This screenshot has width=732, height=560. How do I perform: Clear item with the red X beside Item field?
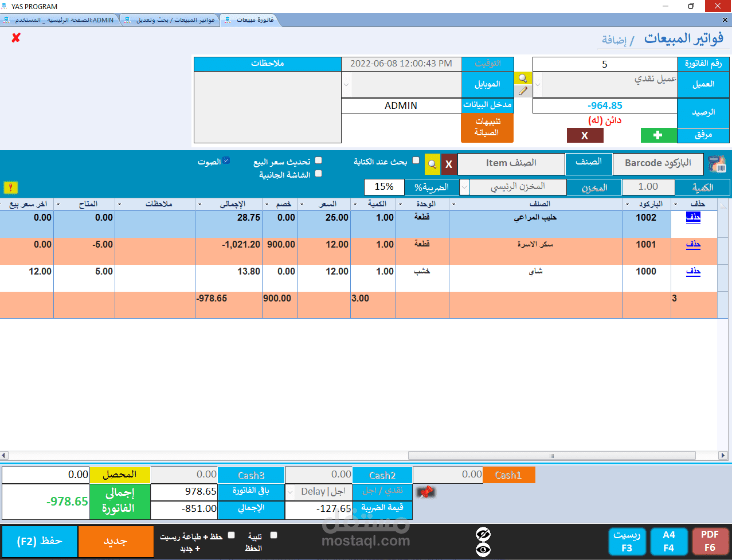pyautogui.click(x=449, y=165)
